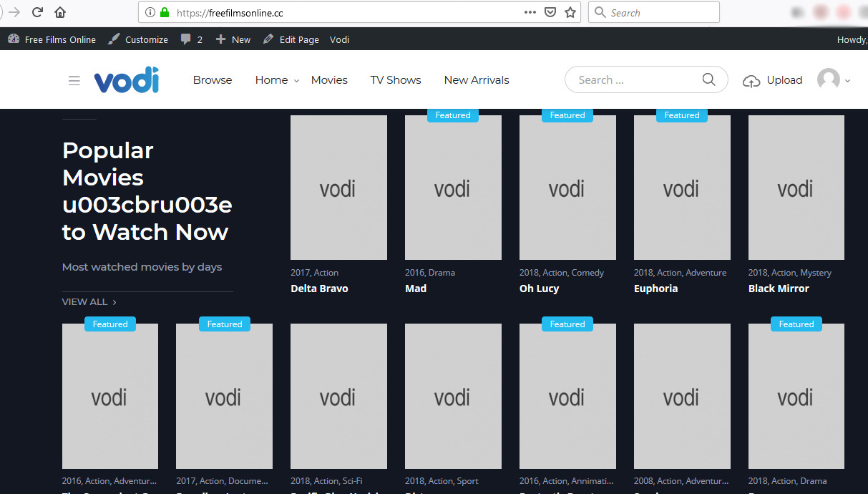The image size is (868, 494).
Task: Open the Euphoria poster thumbnail
Action: [x=682, y=188]
